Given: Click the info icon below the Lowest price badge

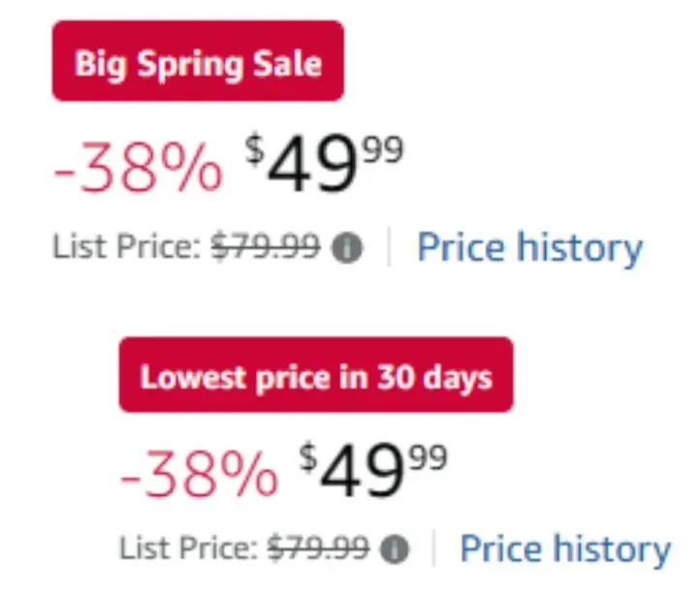Looking at the screenshot, I should [x=394, y=551].
